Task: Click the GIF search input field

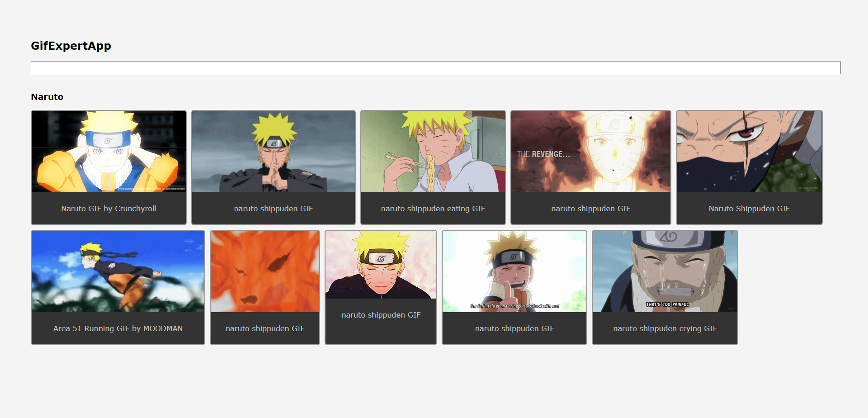Action: pos(435,67)
